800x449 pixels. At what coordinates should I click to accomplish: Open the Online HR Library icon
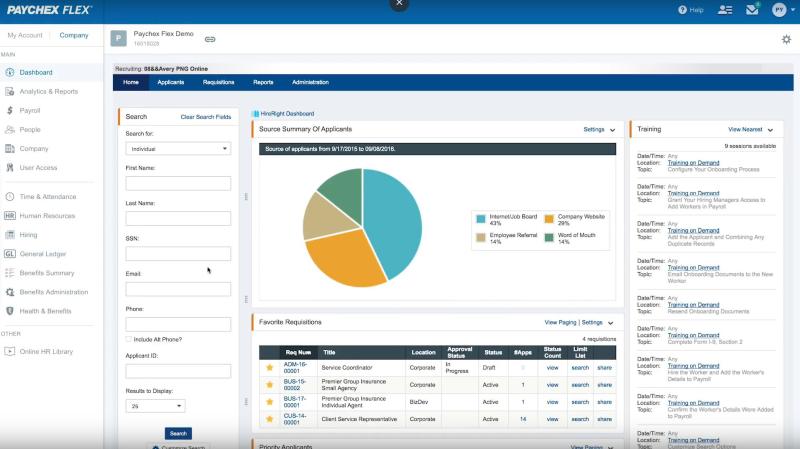pos(10,352)
